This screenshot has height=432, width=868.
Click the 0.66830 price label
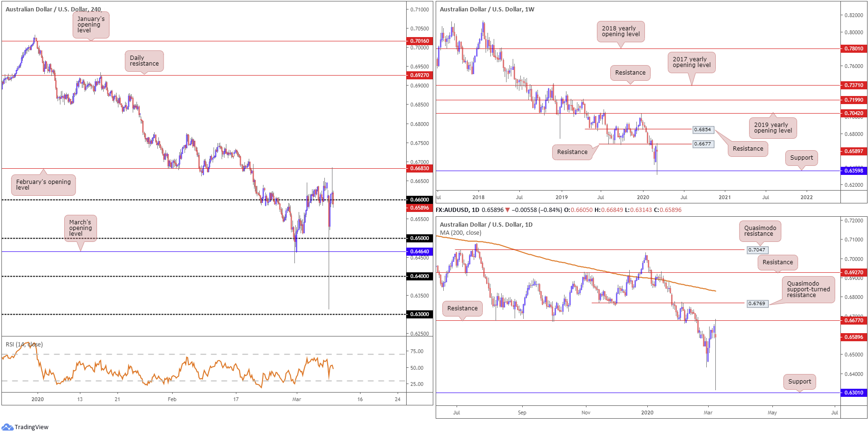click(x=419, y=168)
